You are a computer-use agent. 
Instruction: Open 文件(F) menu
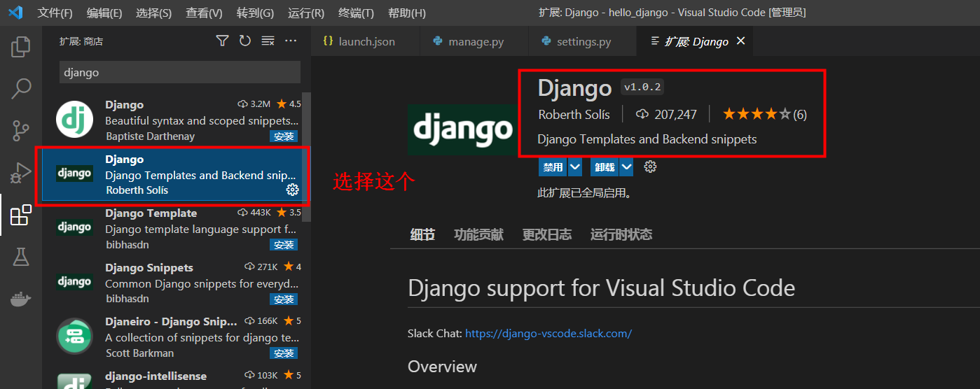coord(55,13)
